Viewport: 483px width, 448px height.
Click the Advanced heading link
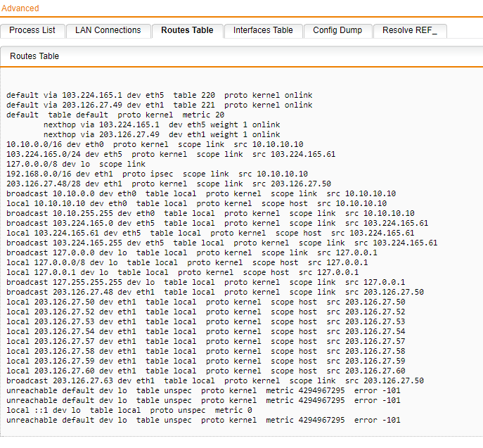(20, 8)
